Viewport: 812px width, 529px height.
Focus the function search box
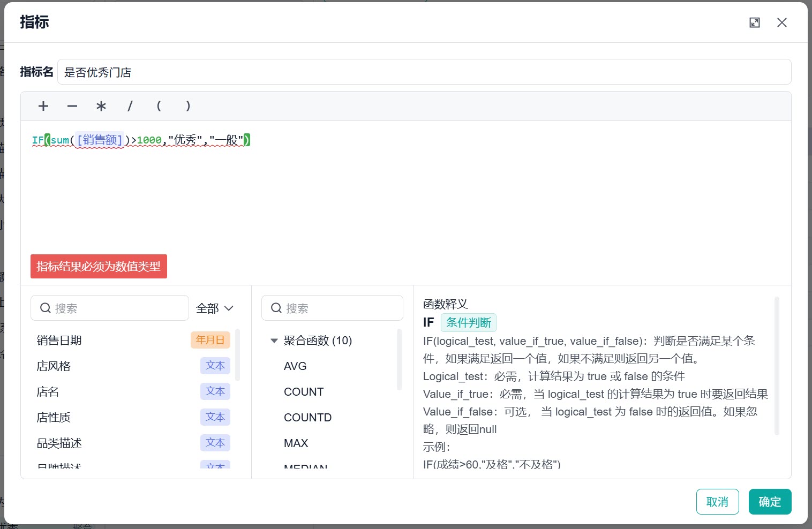pos(332,308)
